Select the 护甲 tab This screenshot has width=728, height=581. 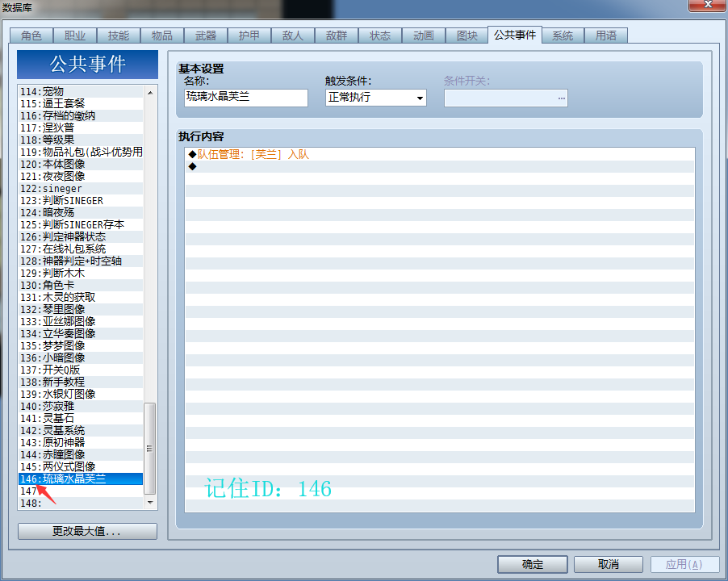tap(249, 36)
